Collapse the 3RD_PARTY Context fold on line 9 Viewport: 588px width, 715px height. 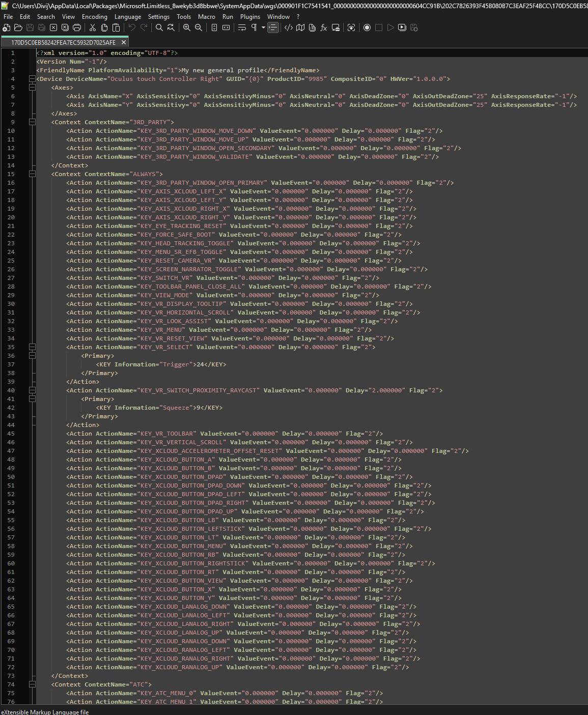32,122
